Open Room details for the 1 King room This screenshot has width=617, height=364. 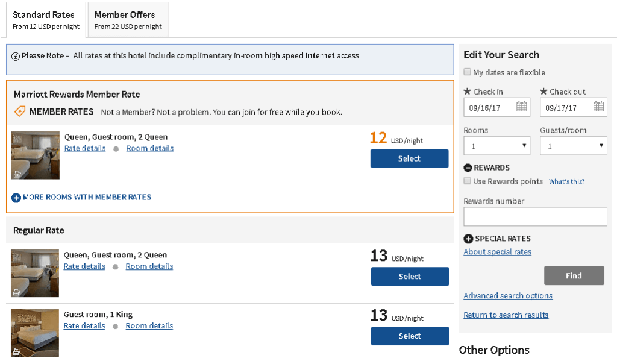[x=149, y=326]
